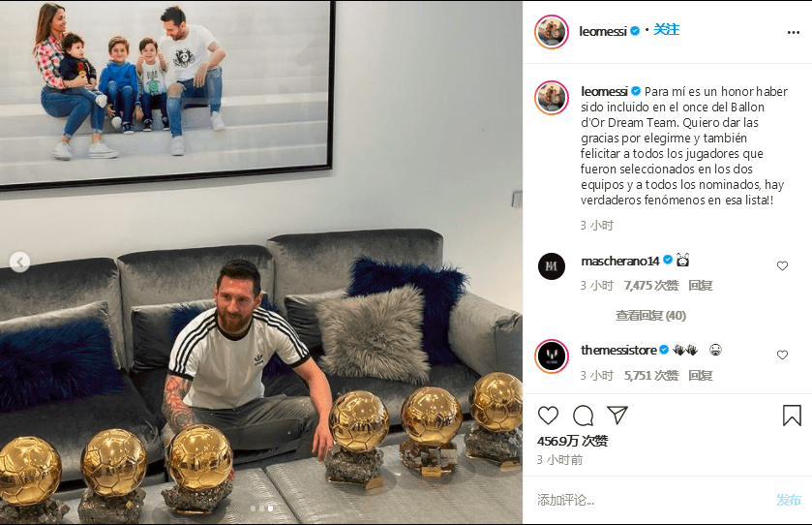812x525 pixels.
Task: Like the themessistore comment
Action: [783, 355]
